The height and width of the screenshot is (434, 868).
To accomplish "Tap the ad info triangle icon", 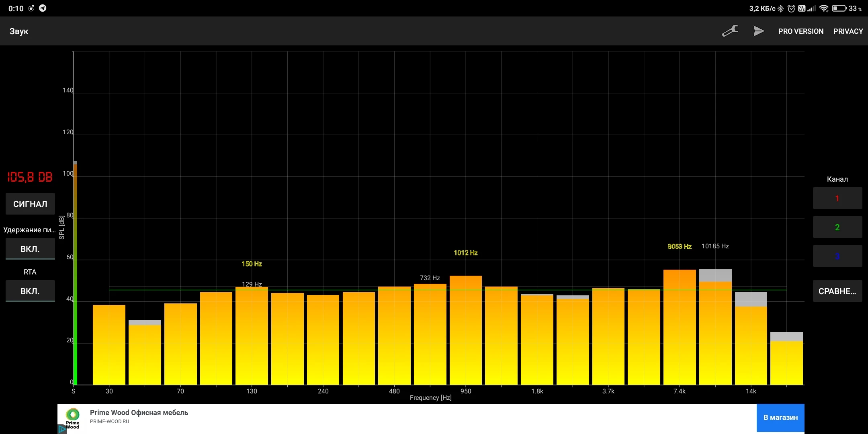I will tap(62, 429).
